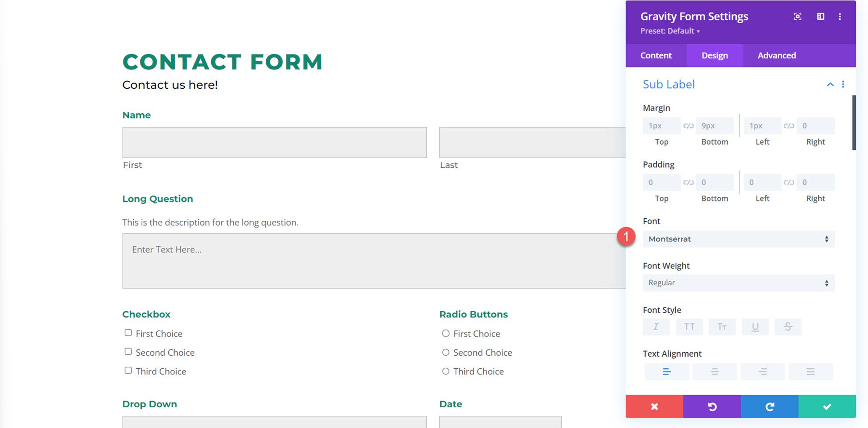Click the expand-to-fullscreen modal icon

798,16
